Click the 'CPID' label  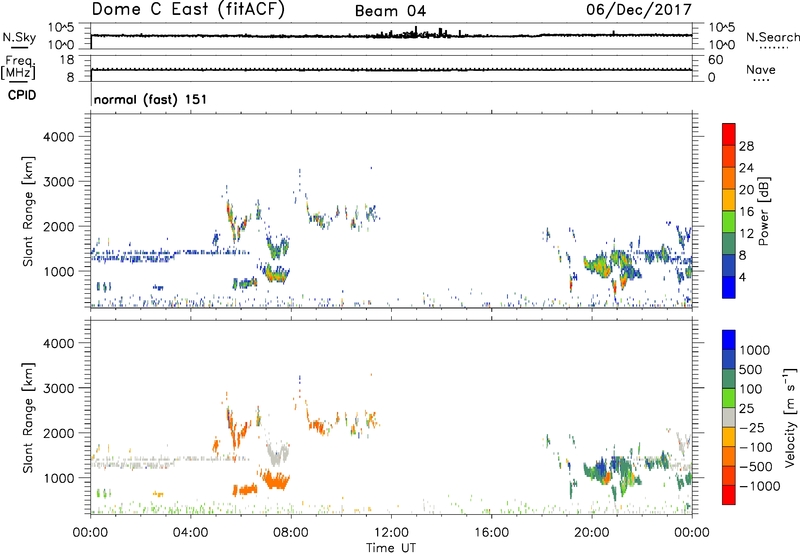point(22,95)
